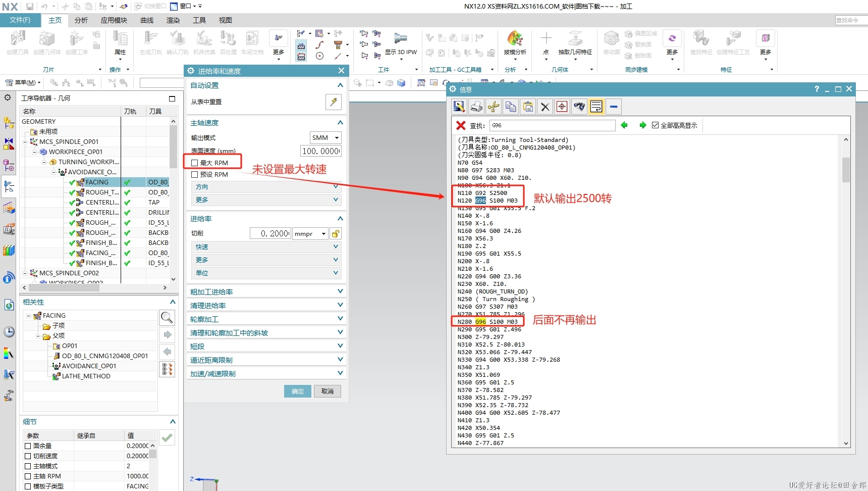
Task: Select the FACING operation in the navigator
Action: (x=97, y=182)
